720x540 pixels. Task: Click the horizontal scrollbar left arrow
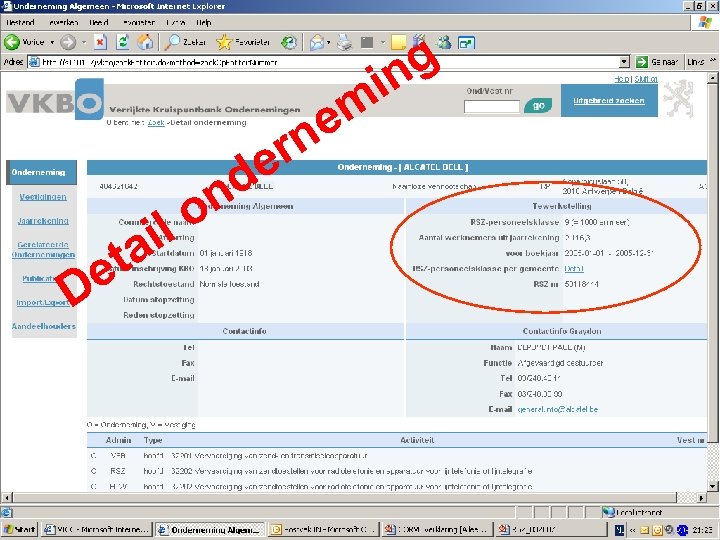[x=6, y=497]
